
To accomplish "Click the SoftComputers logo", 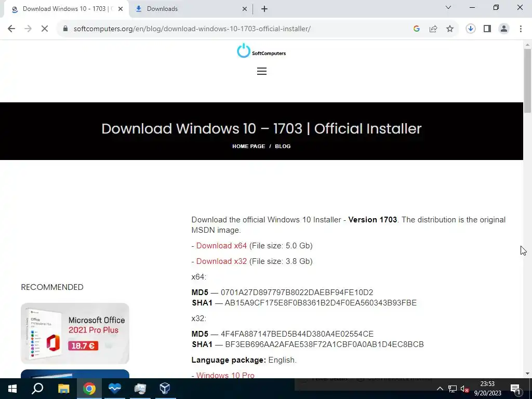I will pos(261,51).
